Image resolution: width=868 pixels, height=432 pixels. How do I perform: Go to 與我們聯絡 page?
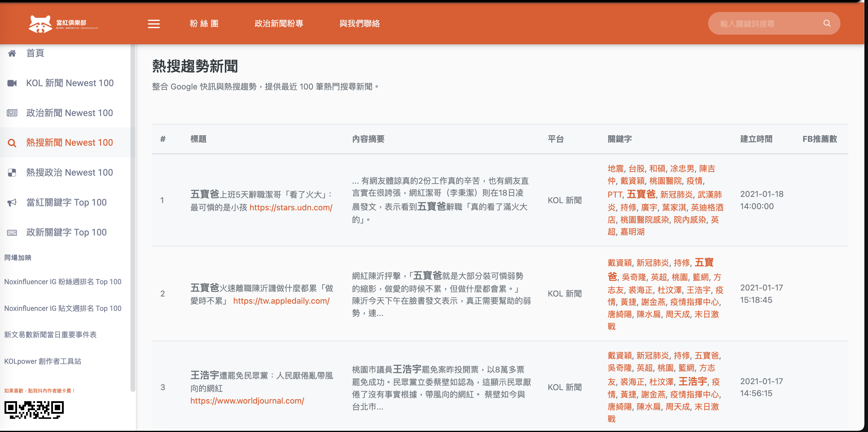pyautogui.click(x=359, y=24)
